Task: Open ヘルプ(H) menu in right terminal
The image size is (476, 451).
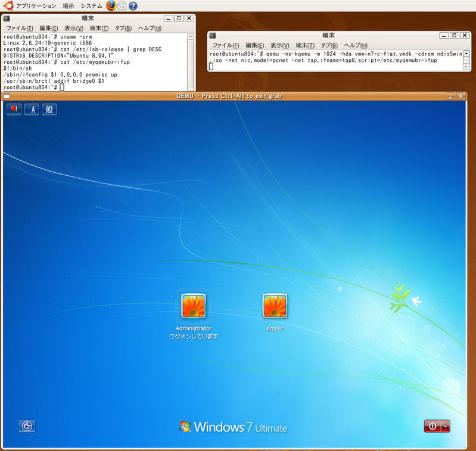Action: click(356, 45)
